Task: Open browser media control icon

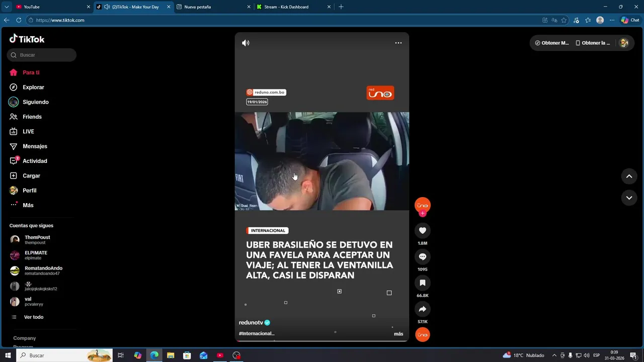Action: 576,20
